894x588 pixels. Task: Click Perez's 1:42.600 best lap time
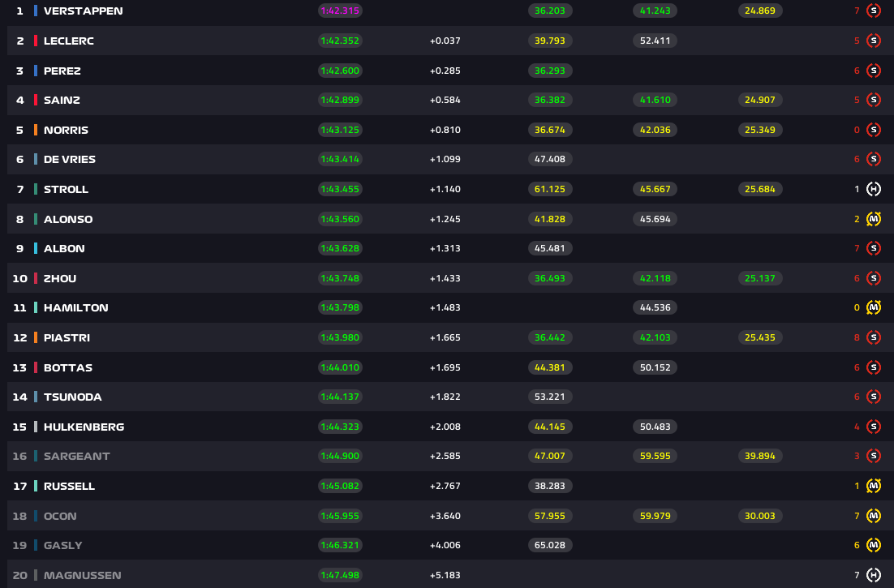click(x=340, y=71)
